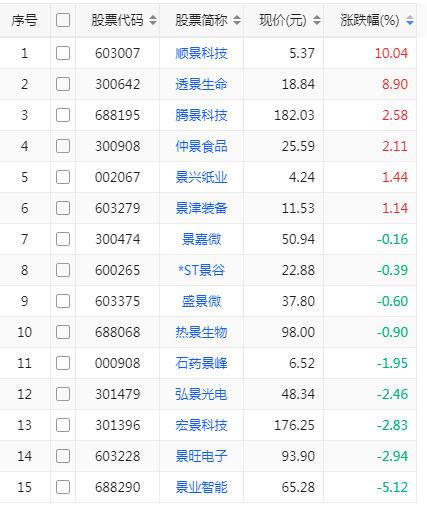Click the -5.12 percent change value
The height and width of the screenshot is (510, 427).
[392, 487]
